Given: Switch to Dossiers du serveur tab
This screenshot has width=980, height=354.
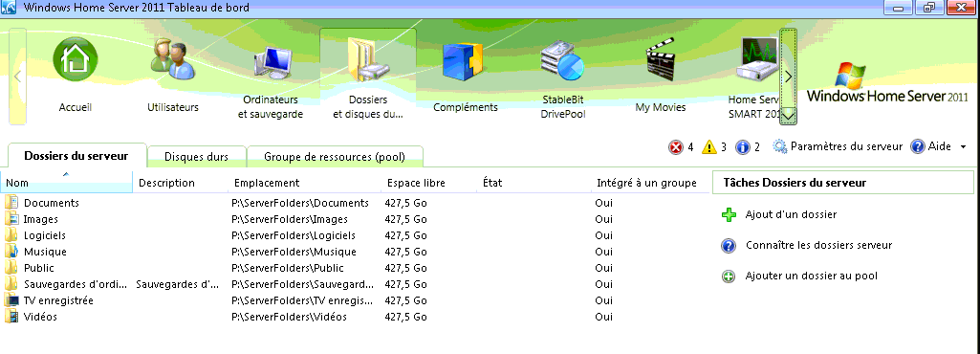Looking at the screenshot, I should (76, 156).
